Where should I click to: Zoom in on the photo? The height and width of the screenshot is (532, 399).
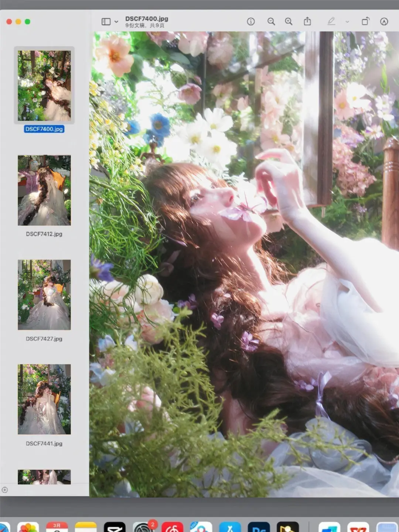289,21
